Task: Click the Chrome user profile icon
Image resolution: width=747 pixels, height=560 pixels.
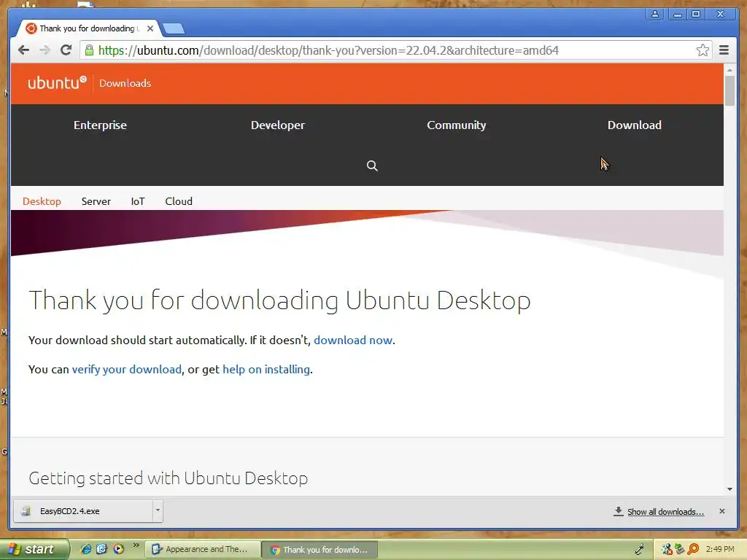Action: [655, 14]
